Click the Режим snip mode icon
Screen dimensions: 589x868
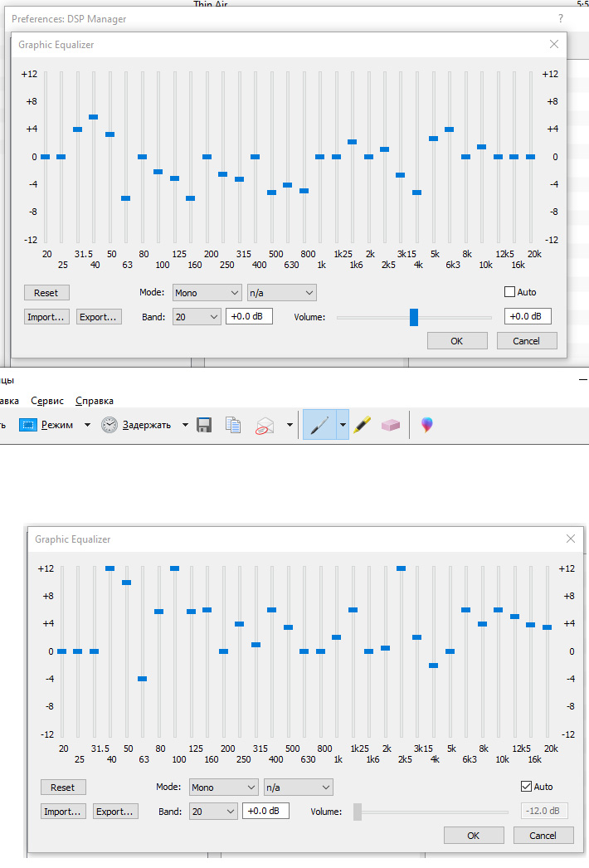click(x=27, y=425)
